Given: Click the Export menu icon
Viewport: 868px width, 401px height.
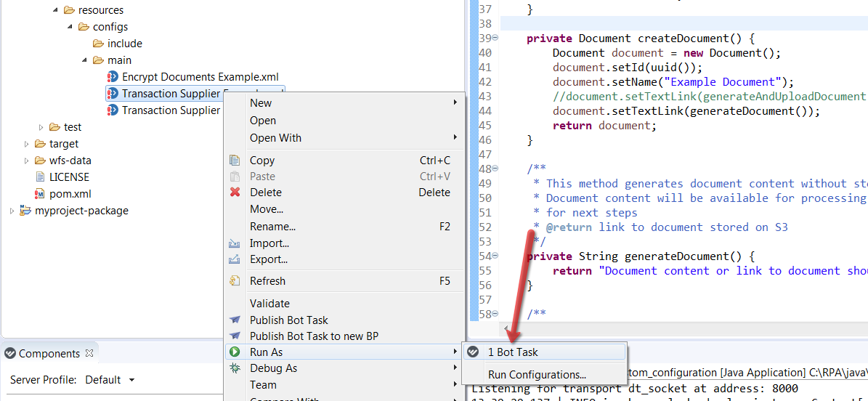Looking at the screenshot, I should [x=235, y=259].
